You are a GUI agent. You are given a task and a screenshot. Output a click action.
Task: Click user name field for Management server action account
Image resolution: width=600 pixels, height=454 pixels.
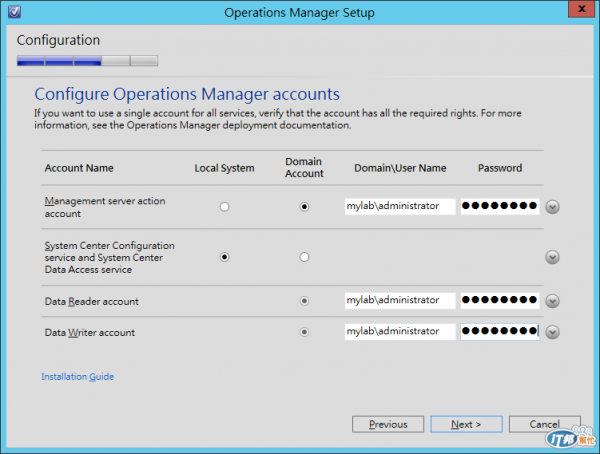400,206
